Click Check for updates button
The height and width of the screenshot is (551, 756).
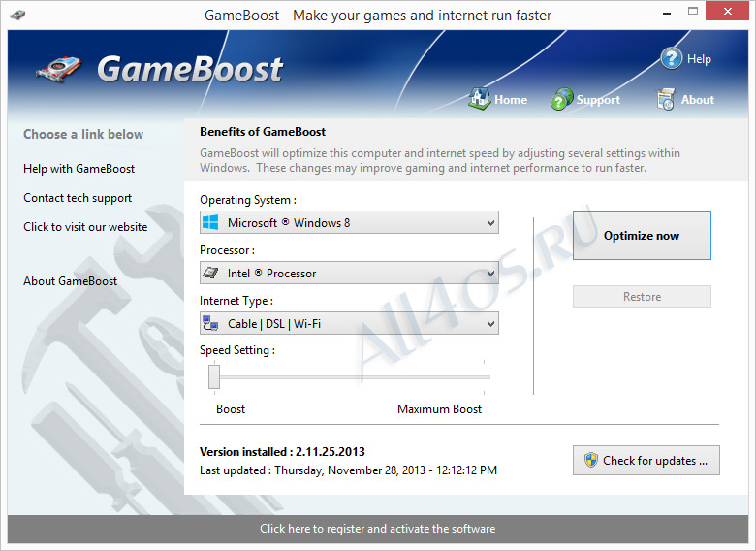(646, 460)
